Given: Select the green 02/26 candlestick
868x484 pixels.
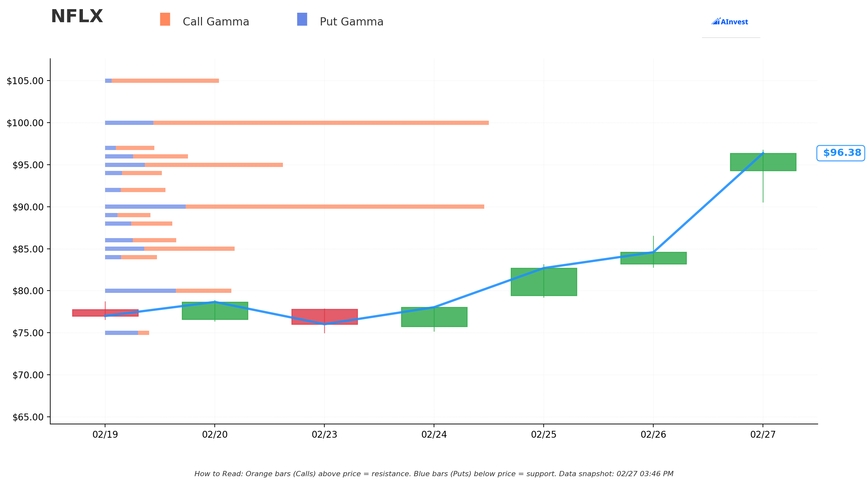Looking at the screenshot, I should click(653, 258).
